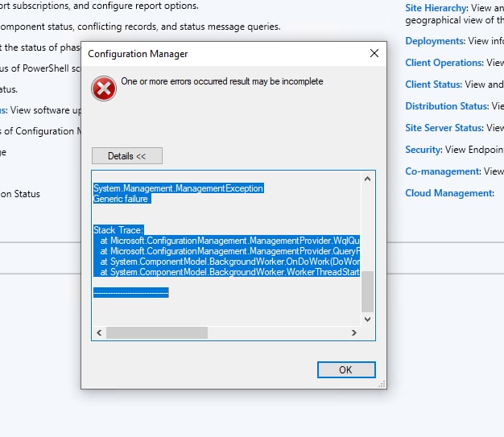
Task: Click the dashed separator line in details
Action: 130,292
